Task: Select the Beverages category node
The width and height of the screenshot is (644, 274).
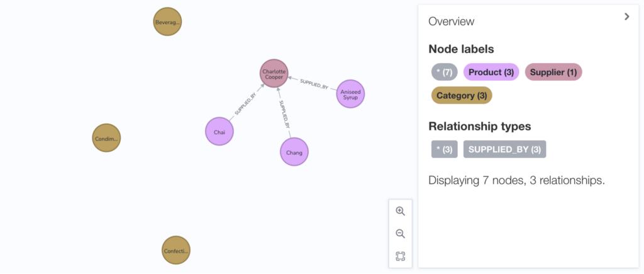Action: pos(167,21)
